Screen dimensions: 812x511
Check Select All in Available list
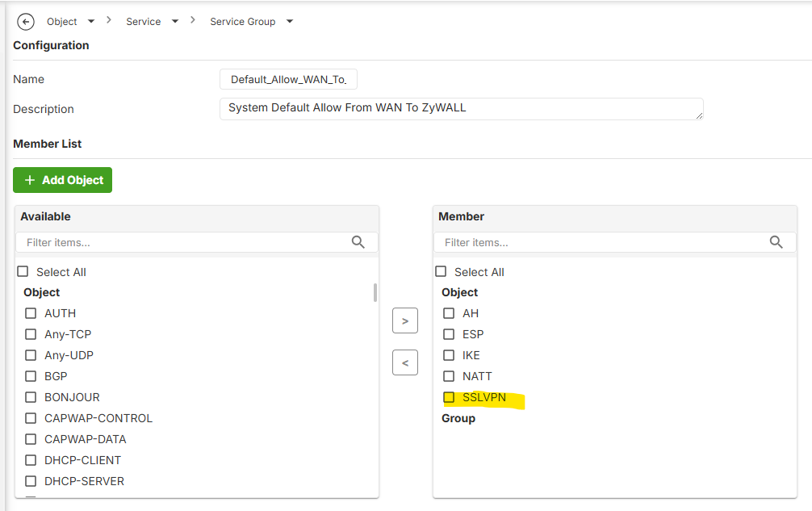tap(23, 272)
